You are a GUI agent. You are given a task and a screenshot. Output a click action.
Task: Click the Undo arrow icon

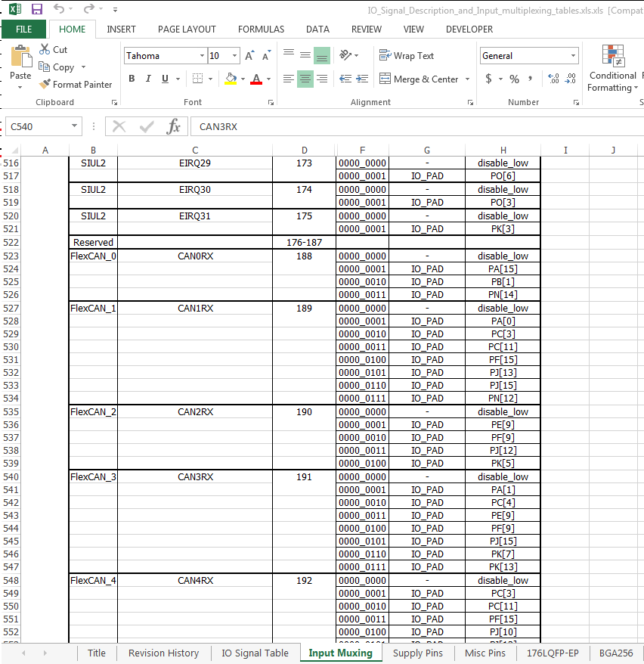[x=59, y=8]
